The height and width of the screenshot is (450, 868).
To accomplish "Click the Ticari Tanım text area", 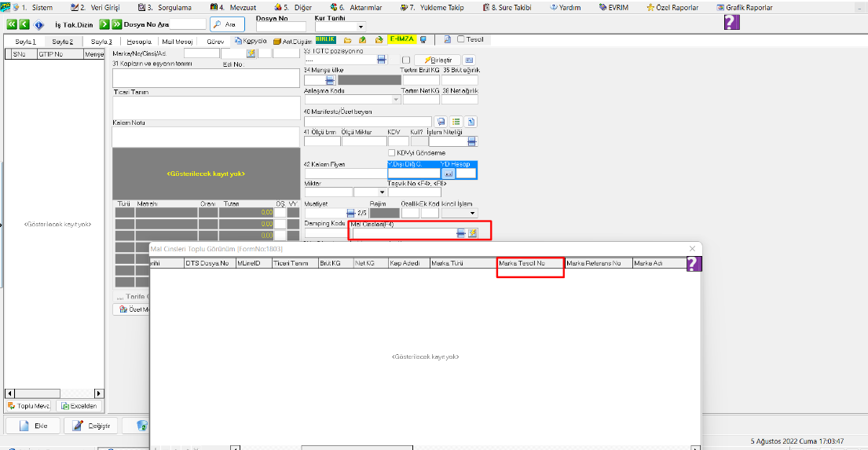I will (x=207, y=108).
